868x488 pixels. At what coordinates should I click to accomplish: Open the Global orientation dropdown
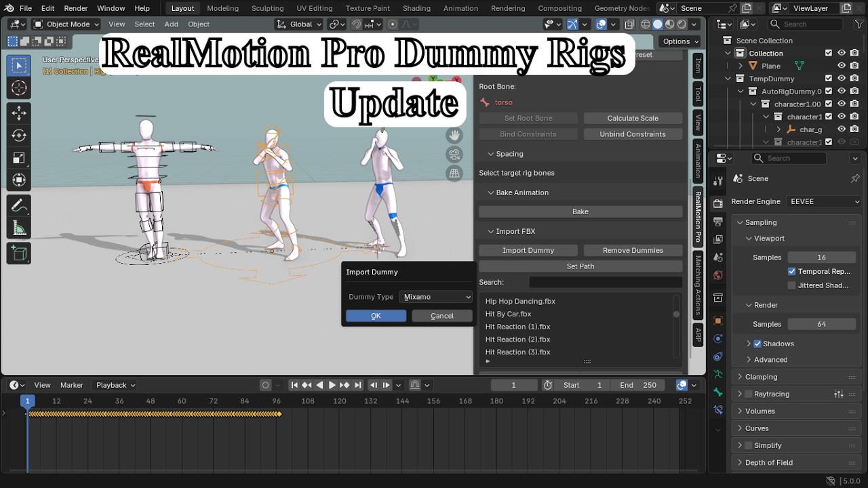click(299, 24)
